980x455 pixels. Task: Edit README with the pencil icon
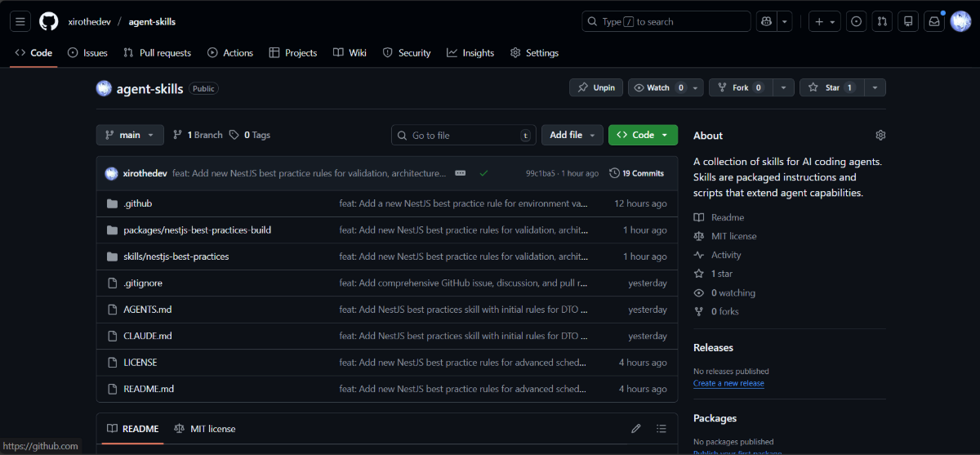pyautogui.click(x=636, y=429)
